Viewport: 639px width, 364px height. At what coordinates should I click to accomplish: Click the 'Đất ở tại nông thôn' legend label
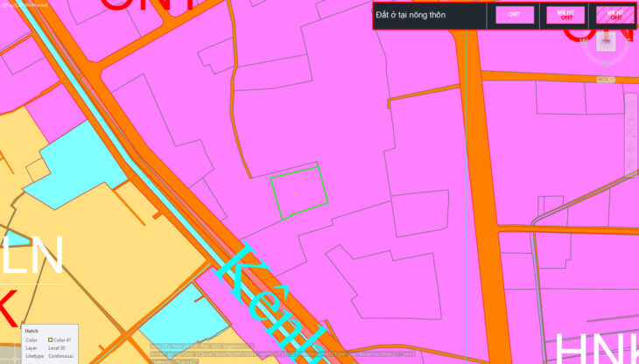[423, 16]
